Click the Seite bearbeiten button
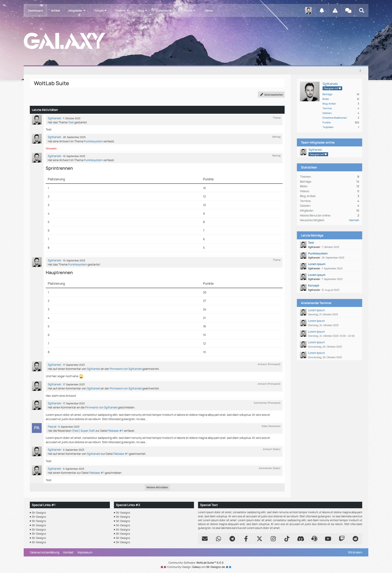 pos(271,95)
